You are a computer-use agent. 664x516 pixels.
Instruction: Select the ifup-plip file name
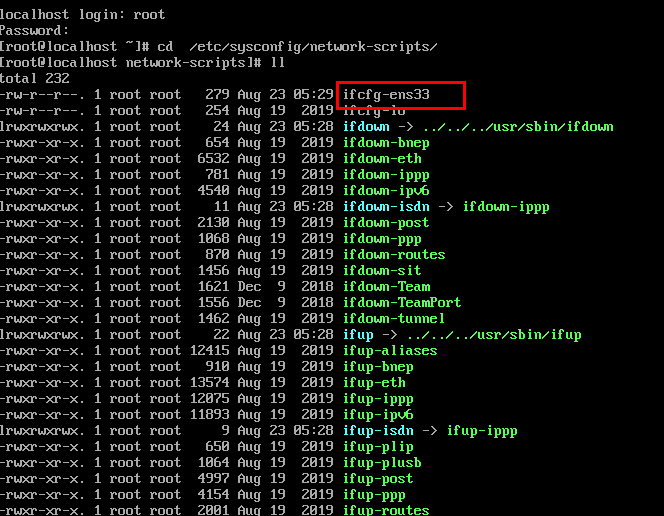point(378,447)
